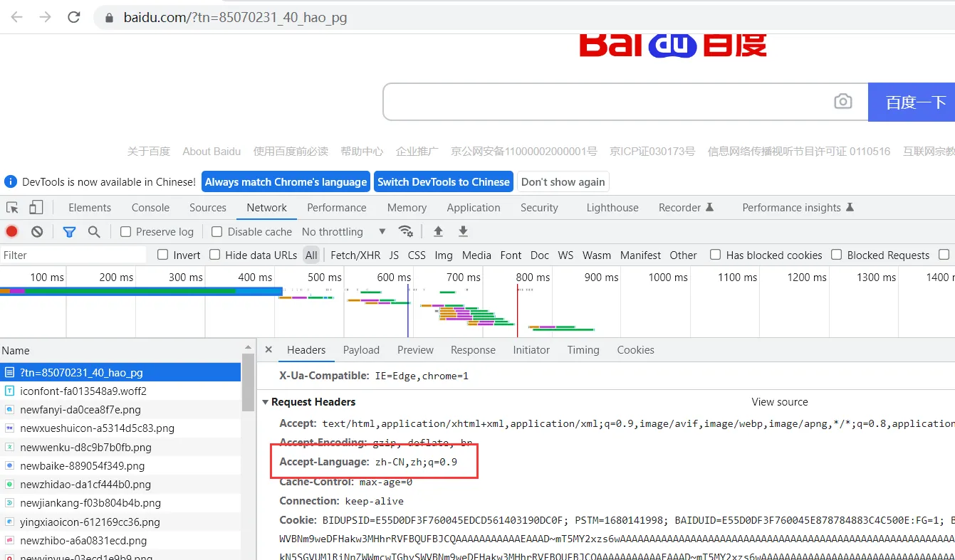Click the network Filter text field
The image size is (955, 560).
coord(71,255)
